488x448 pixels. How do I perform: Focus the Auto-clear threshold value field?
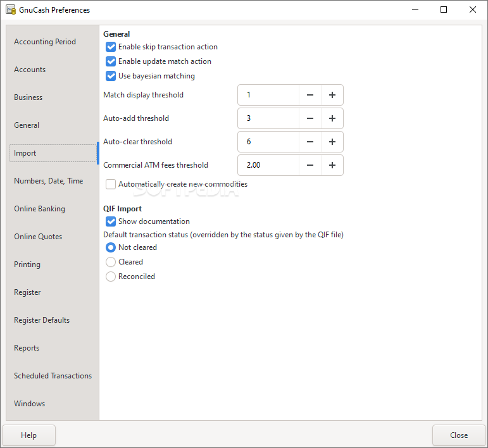point(268,142)
